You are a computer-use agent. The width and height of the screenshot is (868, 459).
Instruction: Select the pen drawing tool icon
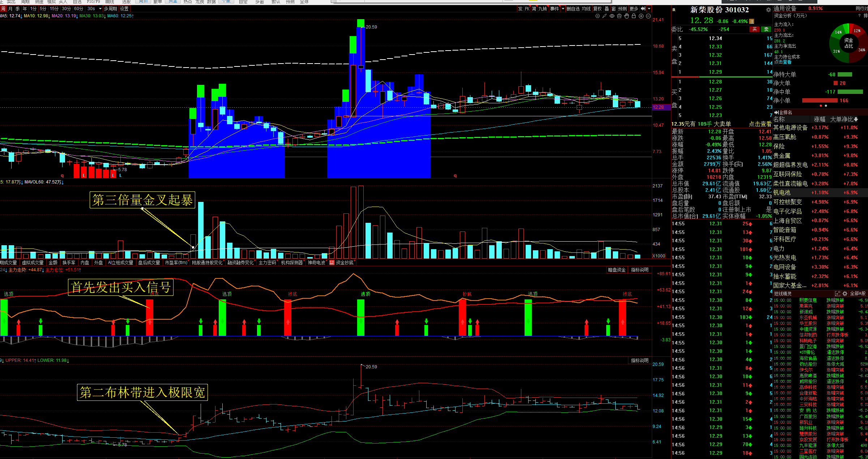pyautogui.click(x=604, y=16)
